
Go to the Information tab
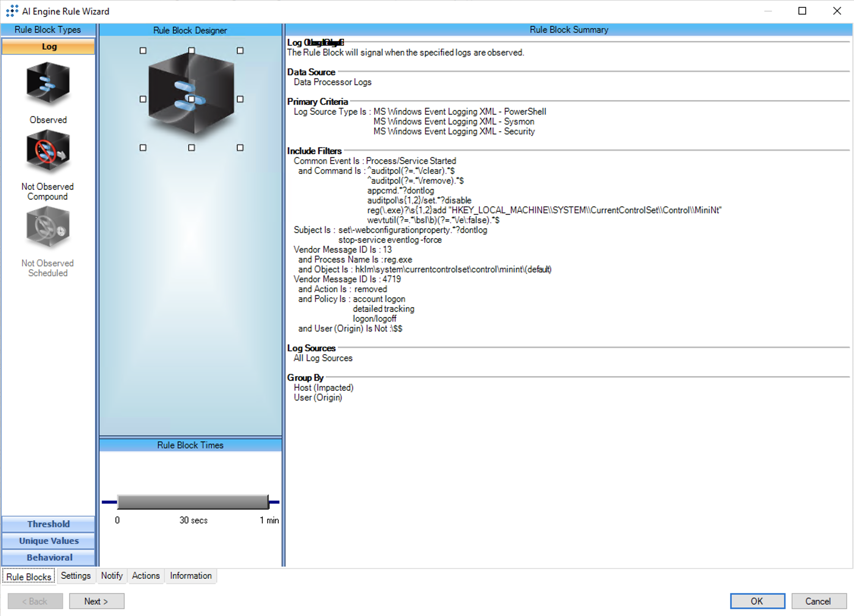(x=191, y=575)
